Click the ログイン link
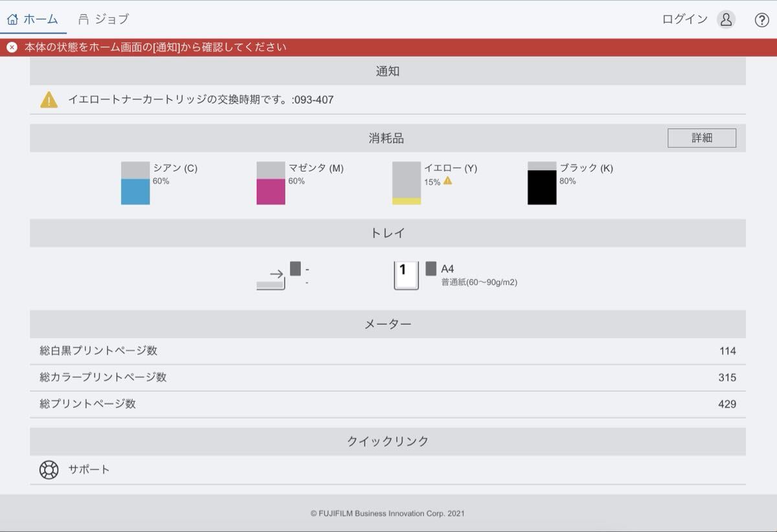The image size is (777, 532). [684, 19]
